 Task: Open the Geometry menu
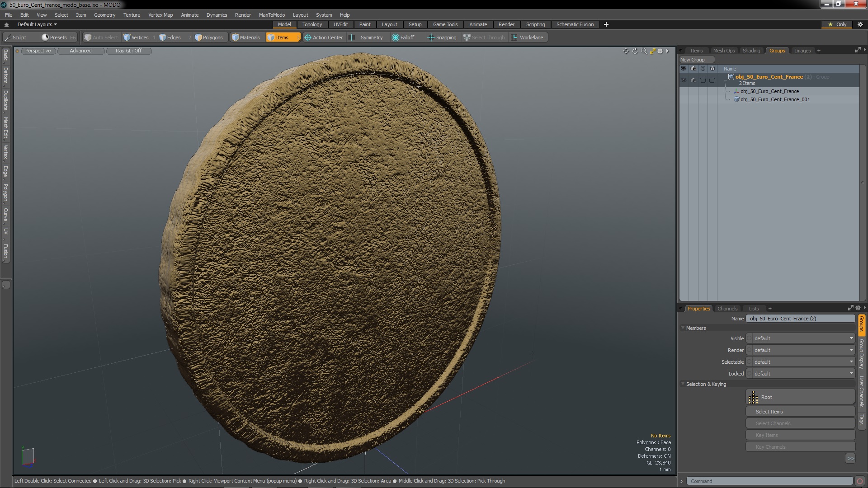104,15
